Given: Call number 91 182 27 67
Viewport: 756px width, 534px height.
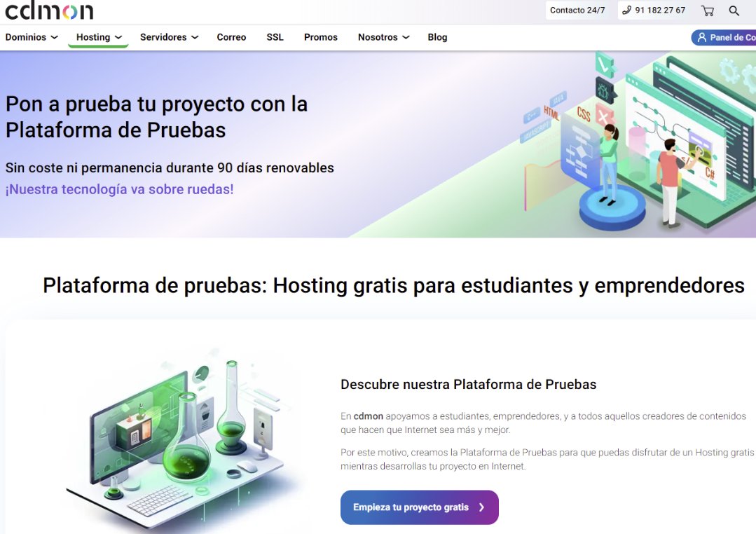Looking at the screenshot, I should [654, 10].
